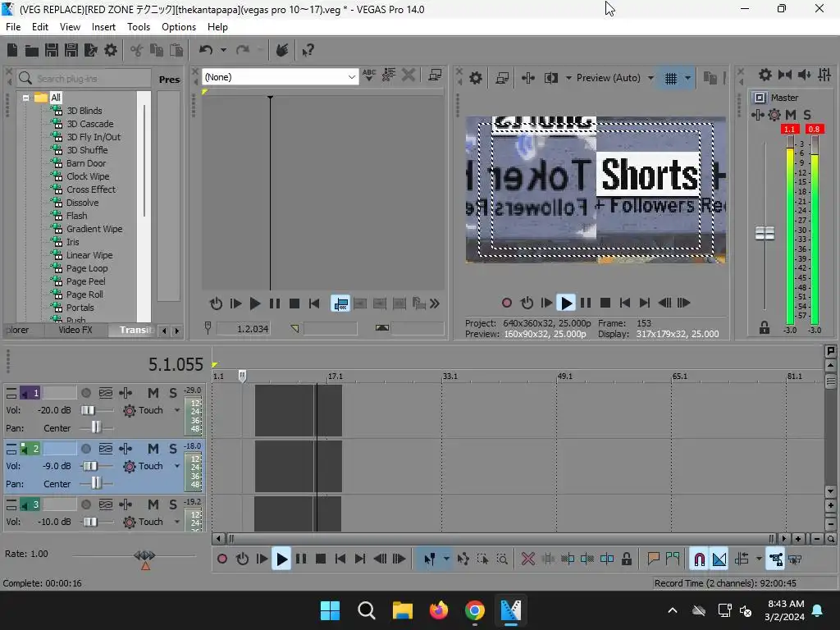Image resolution: width=840 pixels, height=630 pixels.
Task: Pause the video preview playback
Action: point(586,304)
